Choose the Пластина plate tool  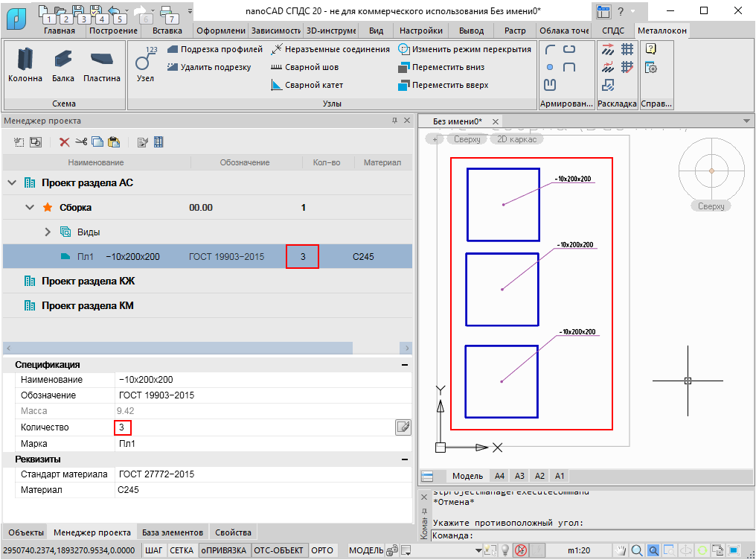[102, 66]
